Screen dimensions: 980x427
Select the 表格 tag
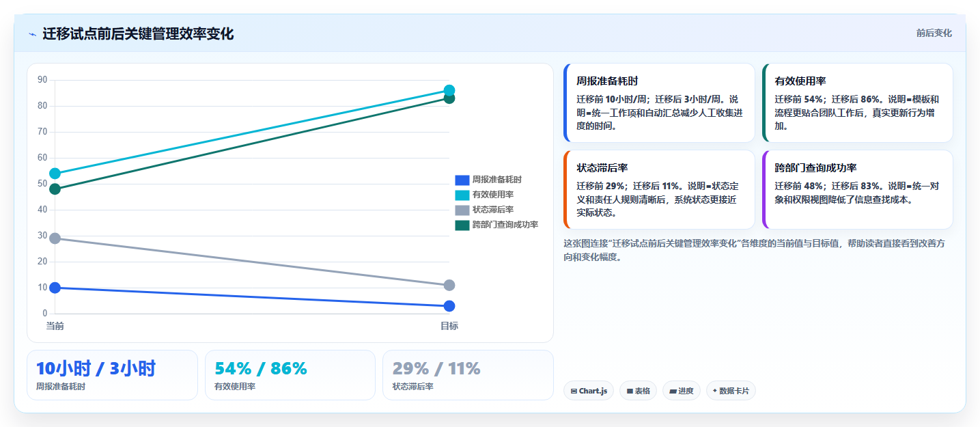coord(638,391)
